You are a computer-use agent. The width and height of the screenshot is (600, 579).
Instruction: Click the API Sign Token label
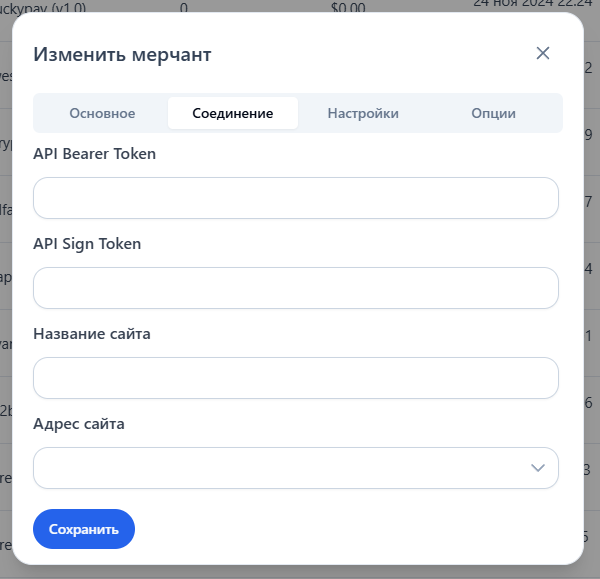(x=87, y=244)
